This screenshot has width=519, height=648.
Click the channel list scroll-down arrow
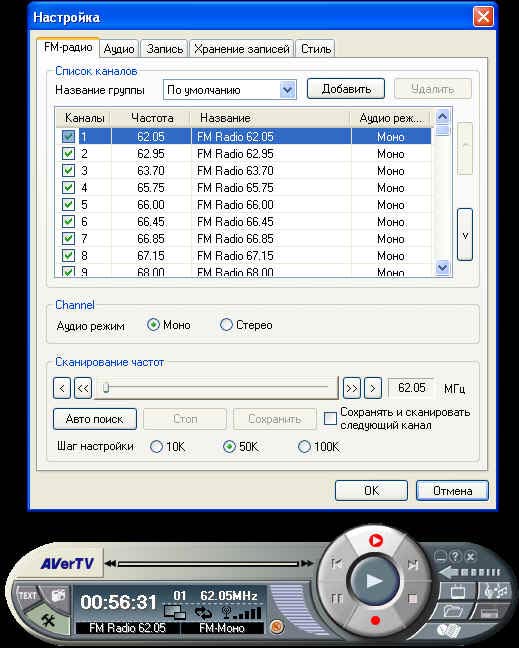pyautogui.click(x=442, y=268)
